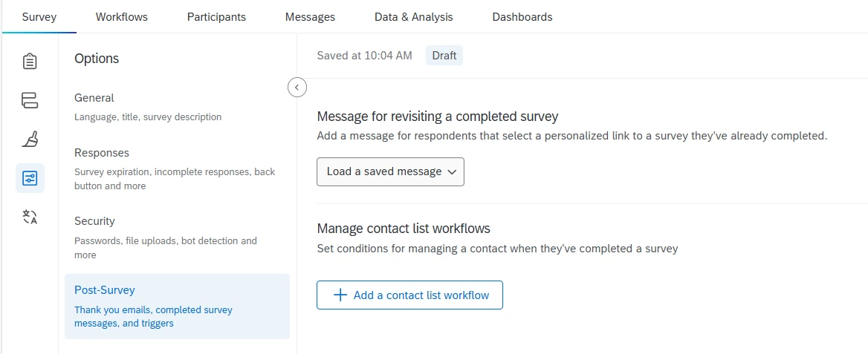868x354 pixels.
Task: Switch to the Survey tab
Action: [39, 16]
